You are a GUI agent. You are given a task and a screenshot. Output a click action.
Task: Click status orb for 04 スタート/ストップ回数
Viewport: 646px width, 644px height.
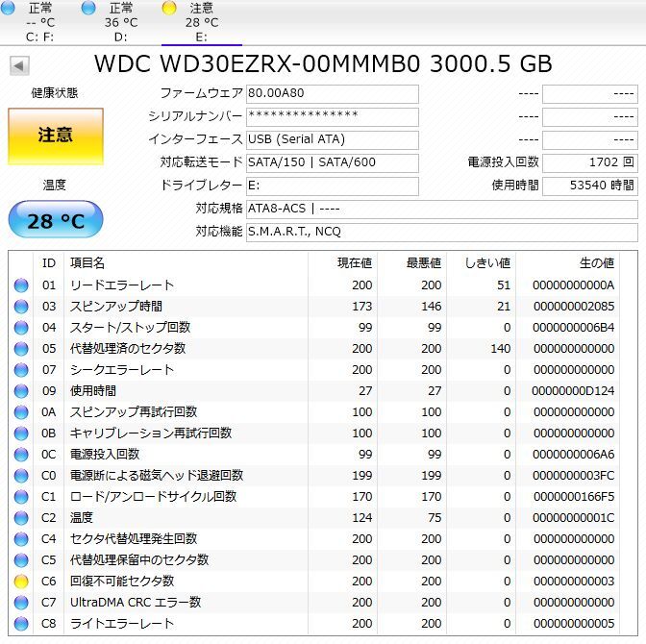[21, 328]
